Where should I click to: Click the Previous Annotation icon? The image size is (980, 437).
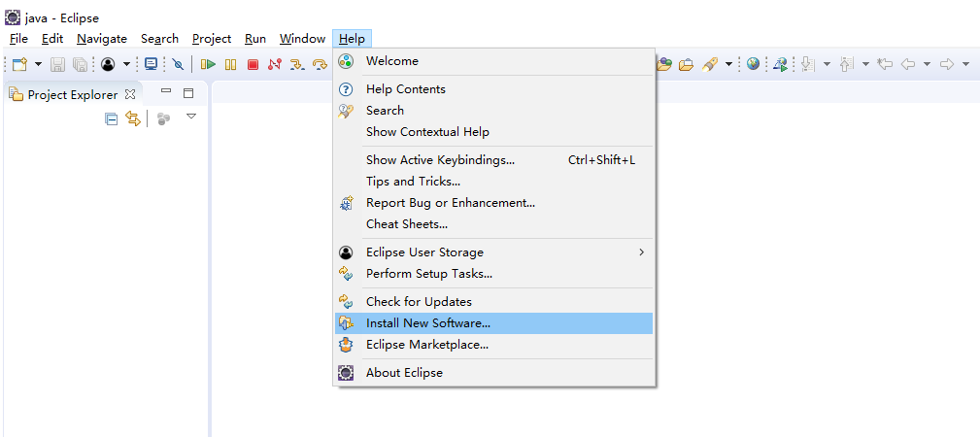(x=847, y=64)
